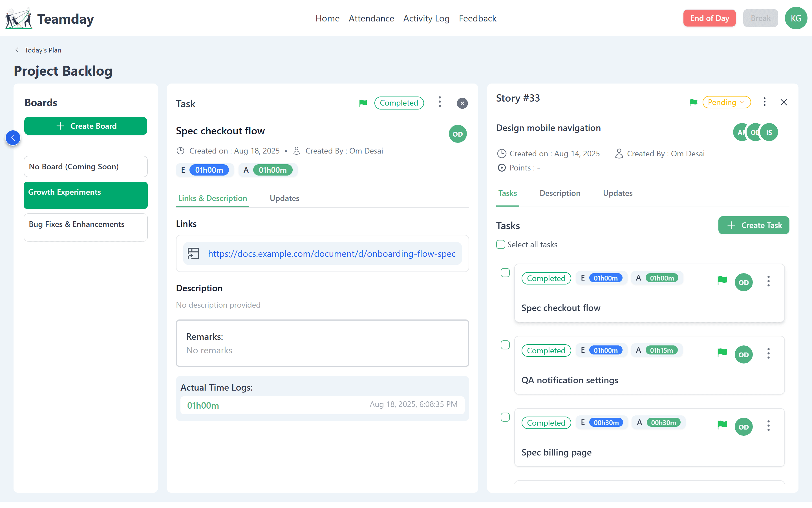Select the No Board (Coming Soon) entry

(x=85, y=167)
